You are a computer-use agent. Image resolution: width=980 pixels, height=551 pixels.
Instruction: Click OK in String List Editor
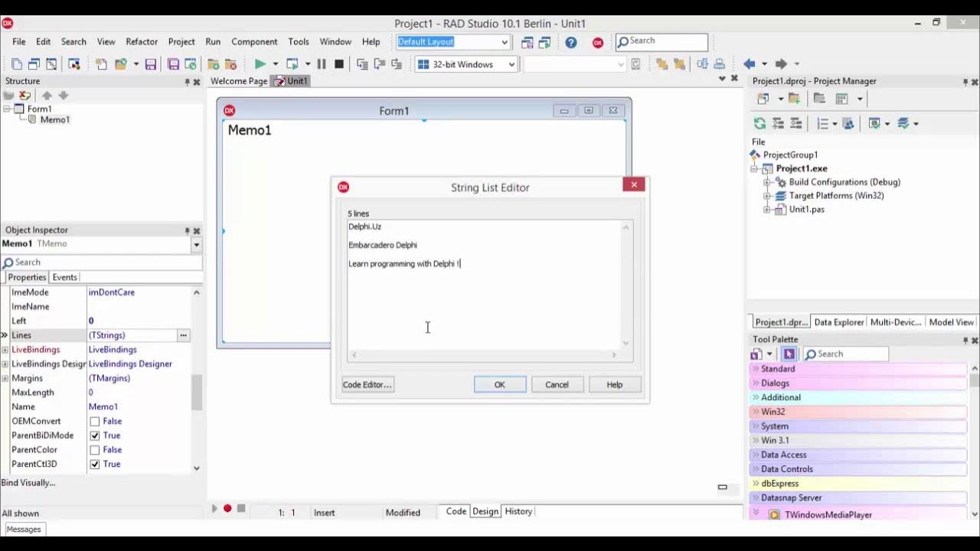pyautogui.click(x=499, y=385)
